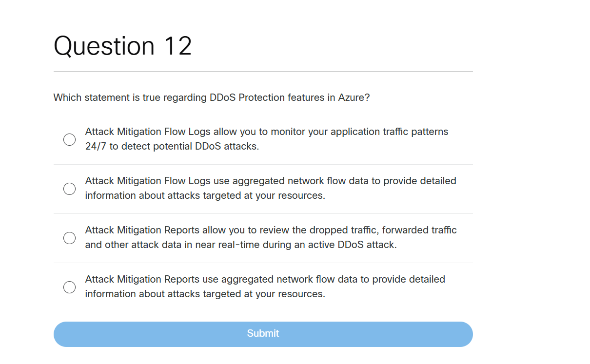The height and width of the screenshot is (364, 590).
Task: Click the answer text starting 'Attack Mitigation Flow Logs allow'
Action: click(x=266, y=132)
